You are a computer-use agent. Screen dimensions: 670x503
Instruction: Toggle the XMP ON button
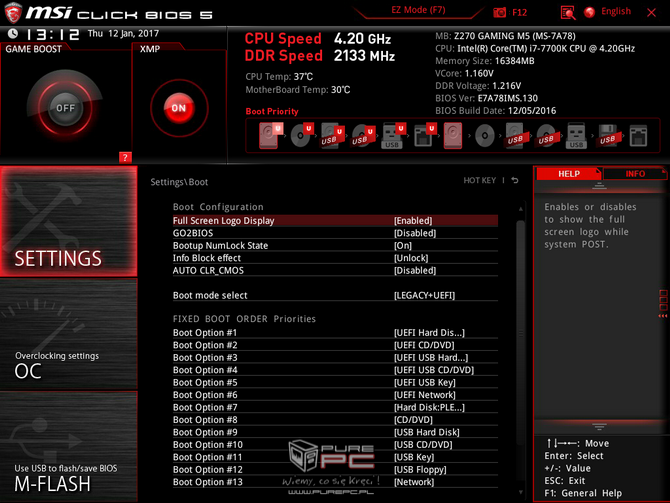click(179, 108)
